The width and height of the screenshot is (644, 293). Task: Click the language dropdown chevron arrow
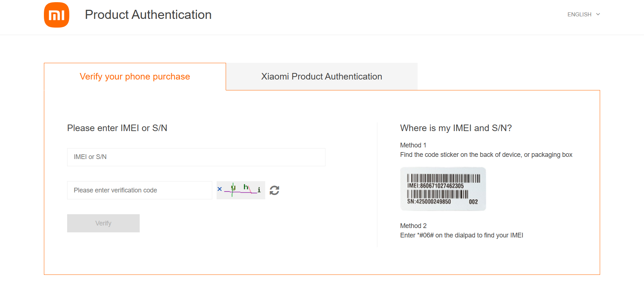coord(598,15)
